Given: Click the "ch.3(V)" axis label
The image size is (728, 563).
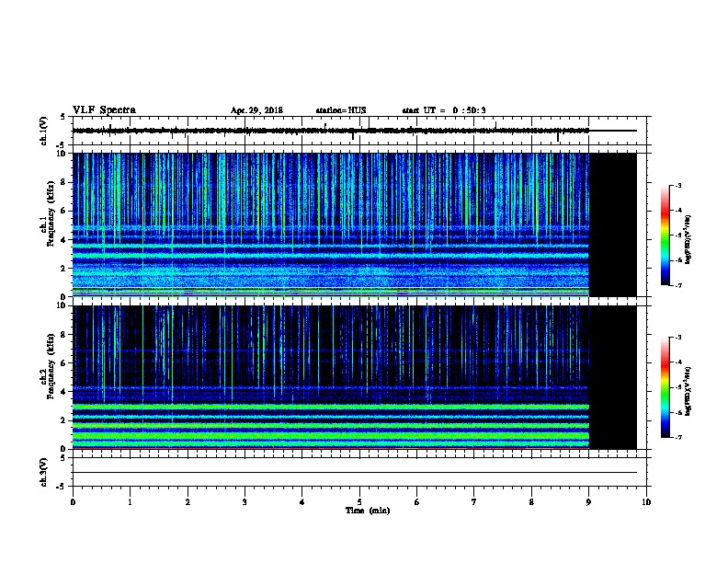Looking at the screenshot, I should click(x=44, y=473).
